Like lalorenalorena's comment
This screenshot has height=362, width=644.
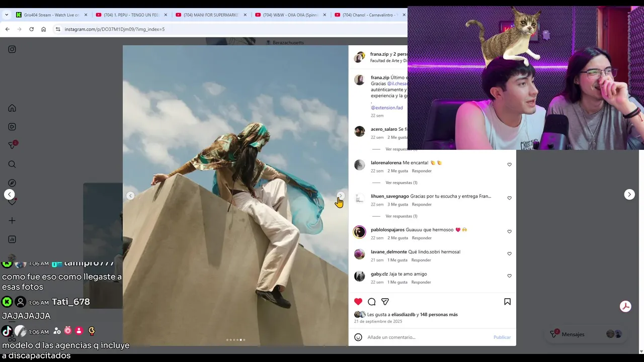click(x=509, y=164)
